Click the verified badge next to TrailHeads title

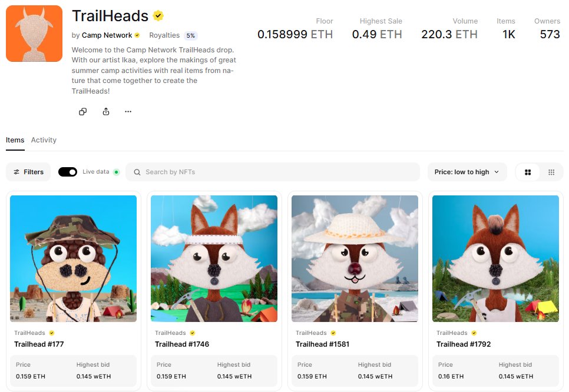point(158,16)
